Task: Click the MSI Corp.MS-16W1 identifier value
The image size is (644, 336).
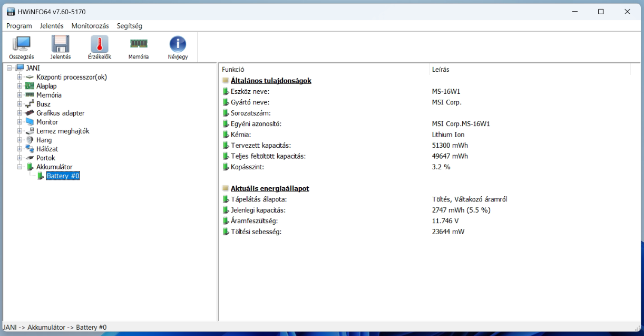Action: (x=461, y=124)
